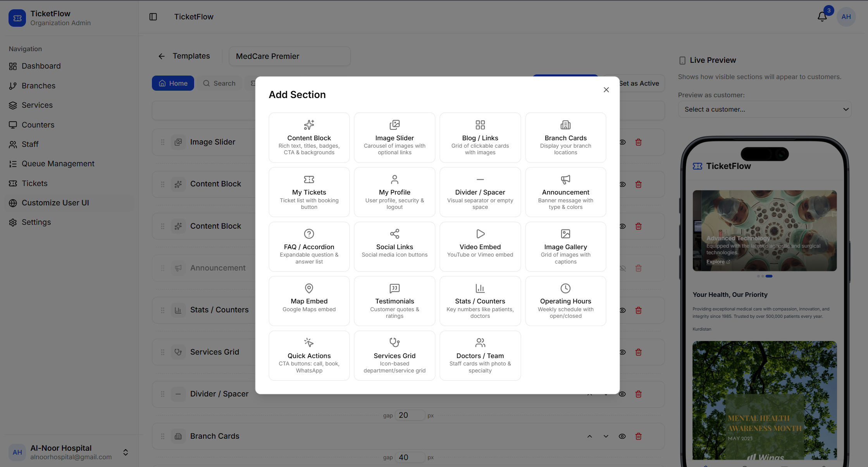
Task: Move the Branch Cards section up
Action: pos(589,436)
